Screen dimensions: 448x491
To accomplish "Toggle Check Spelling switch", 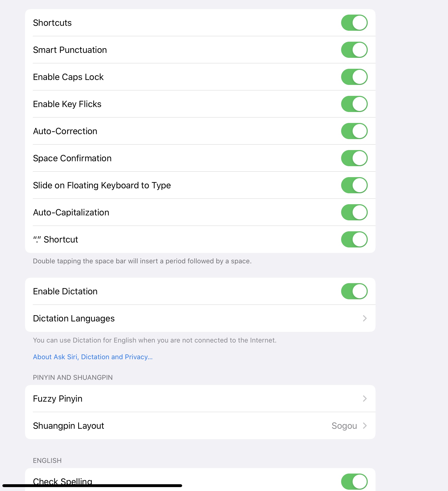I will pyautogui.click(x=354, y=481).
